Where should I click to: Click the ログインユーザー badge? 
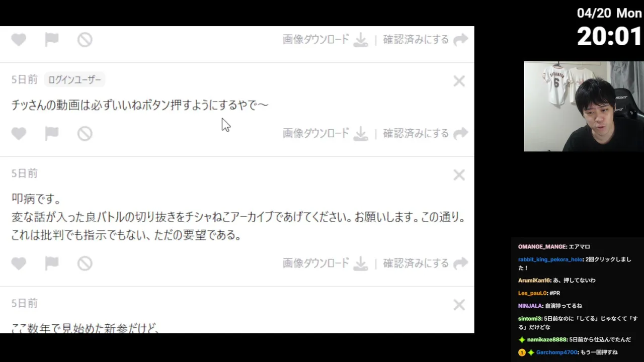[74, 79]
